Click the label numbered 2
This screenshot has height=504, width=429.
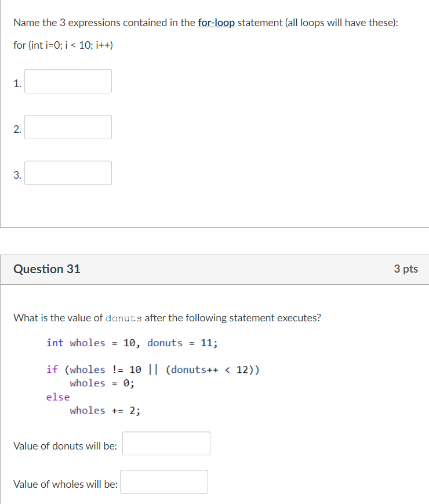(17, 129)
